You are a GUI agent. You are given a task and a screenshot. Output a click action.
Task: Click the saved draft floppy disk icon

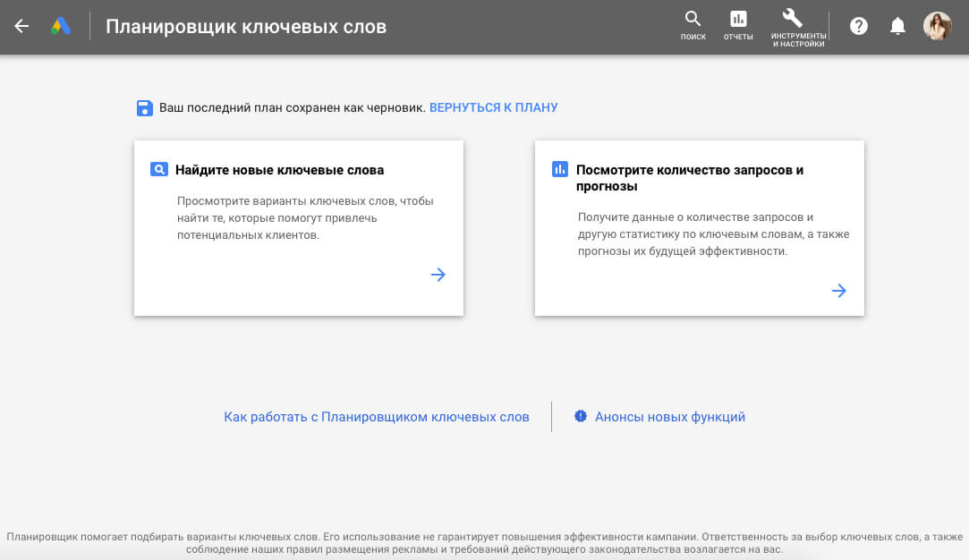(x=144, y=108)
